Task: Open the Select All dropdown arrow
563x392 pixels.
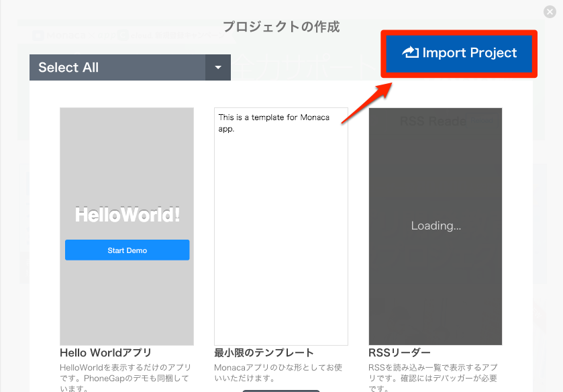Action: coord(217,68)
